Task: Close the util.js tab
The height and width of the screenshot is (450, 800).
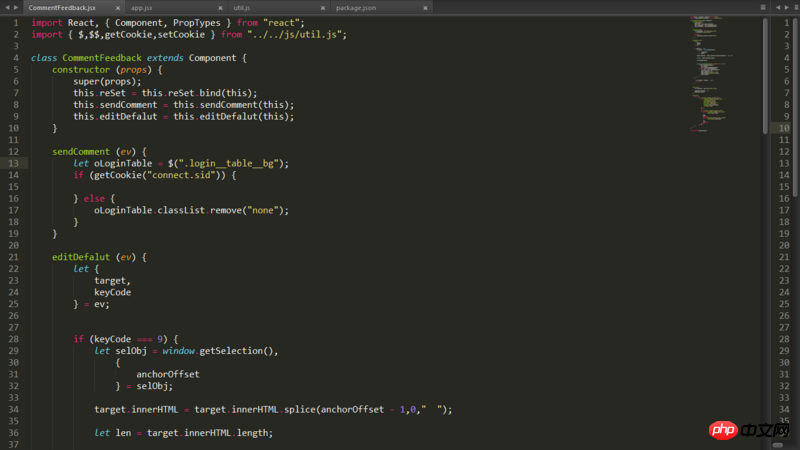Action: coord(323,7)
